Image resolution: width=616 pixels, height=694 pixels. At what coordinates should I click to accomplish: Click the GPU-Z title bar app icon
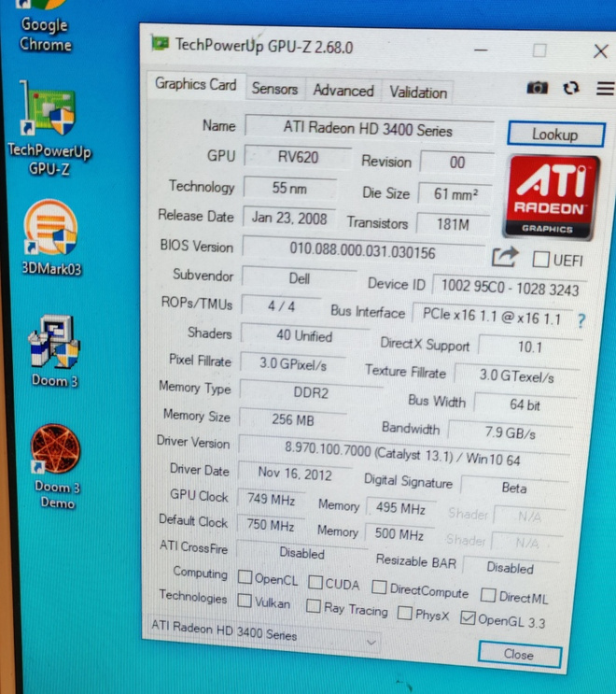tap(160, 43)
